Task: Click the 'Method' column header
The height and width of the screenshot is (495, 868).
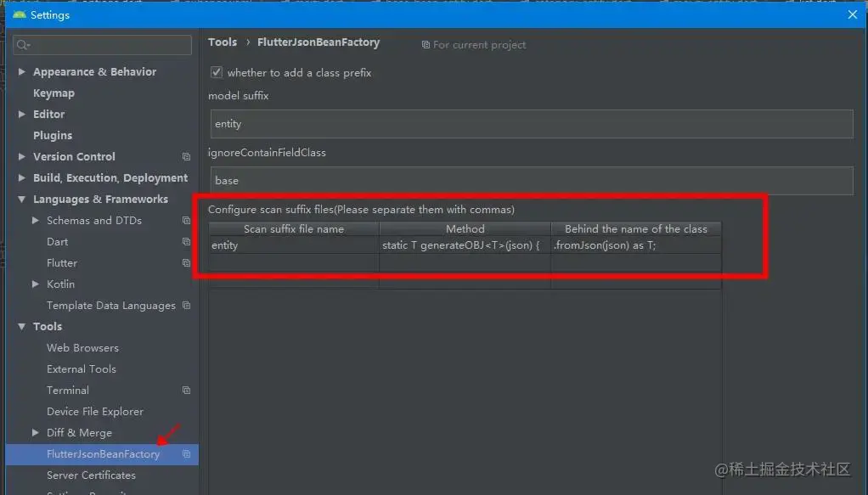Action: [465, 228]
